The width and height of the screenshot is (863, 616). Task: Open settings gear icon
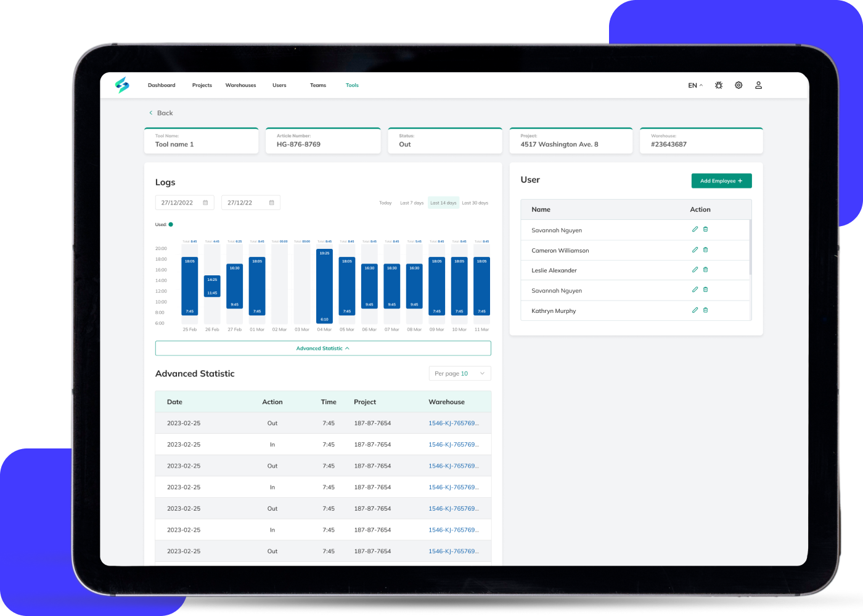tap(738, 85)
